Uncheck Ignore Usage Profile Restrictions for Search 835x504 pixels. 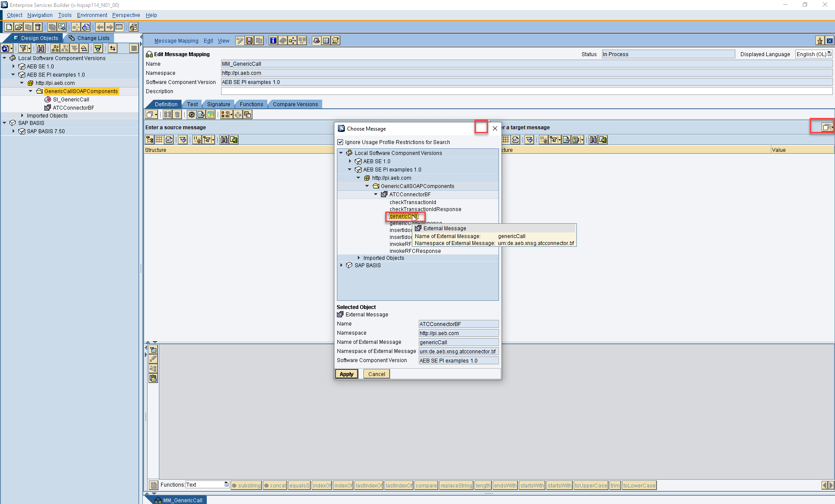click(340, 142)
